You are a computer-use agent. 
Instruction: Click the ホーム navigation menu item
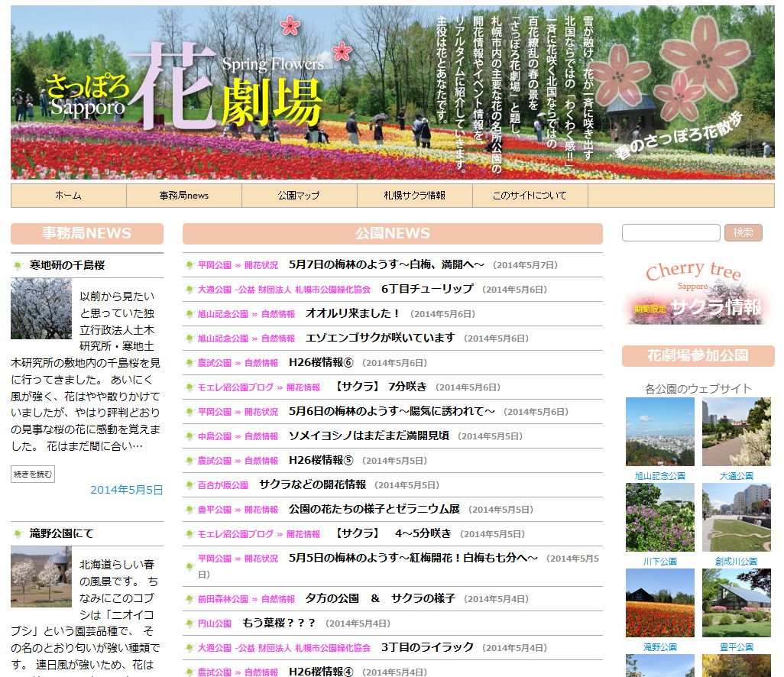point(68,196)
